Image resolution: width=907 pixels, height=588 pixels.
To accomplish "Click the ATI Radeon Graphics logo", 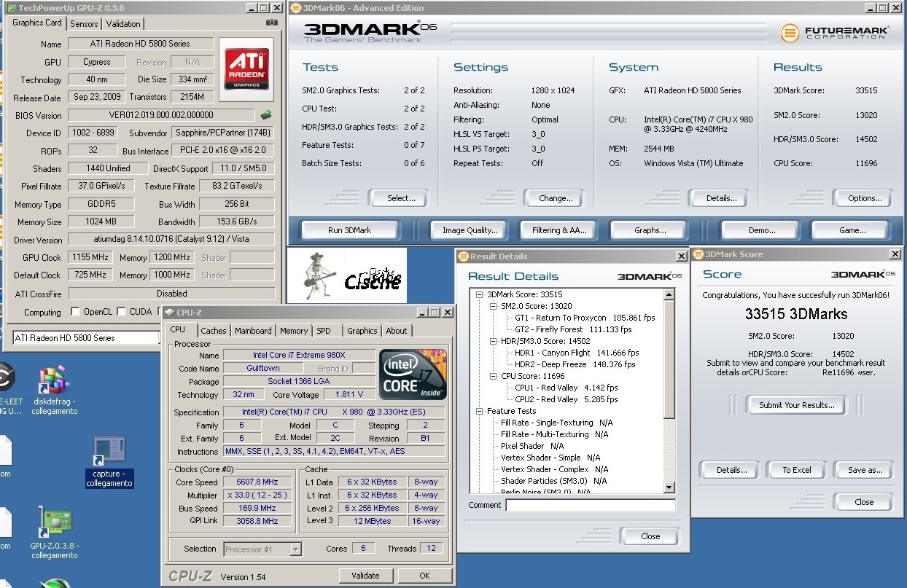I will 247,68.
